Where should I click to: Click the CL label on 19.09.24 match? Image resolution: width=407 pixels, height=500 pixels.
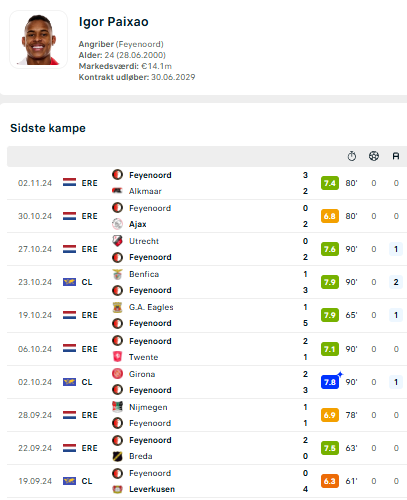click(x=87, y=481)
